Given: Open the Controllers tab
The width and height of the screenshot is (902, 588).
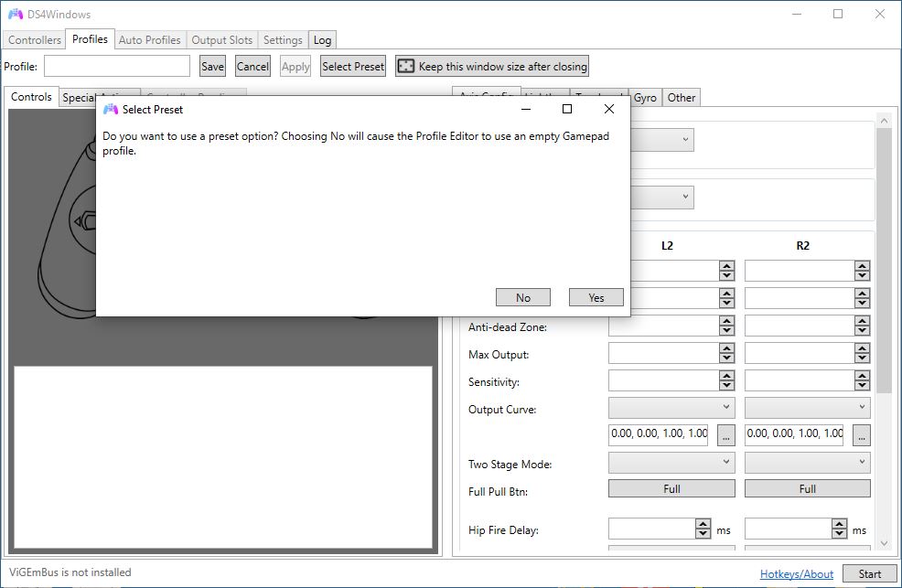Looking at the screenshot, I should coord(35,39).
